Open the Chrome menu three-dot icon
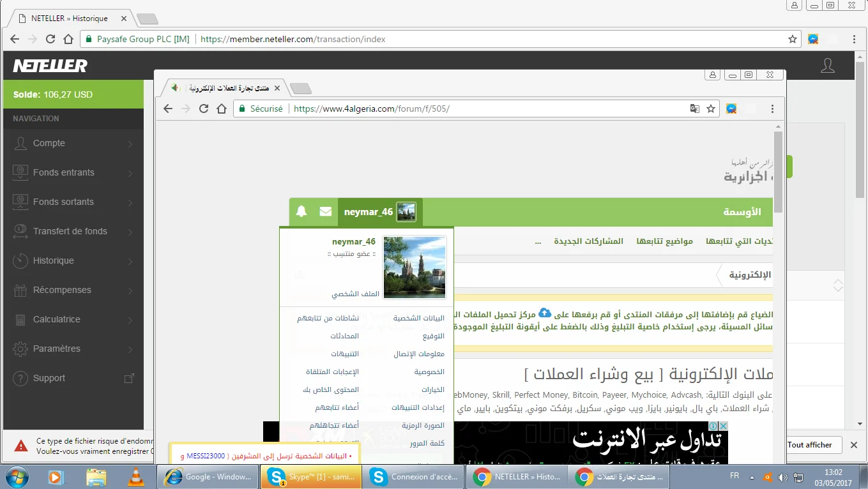The height and width of the screenshot is (489, 868). pos(772,109)
